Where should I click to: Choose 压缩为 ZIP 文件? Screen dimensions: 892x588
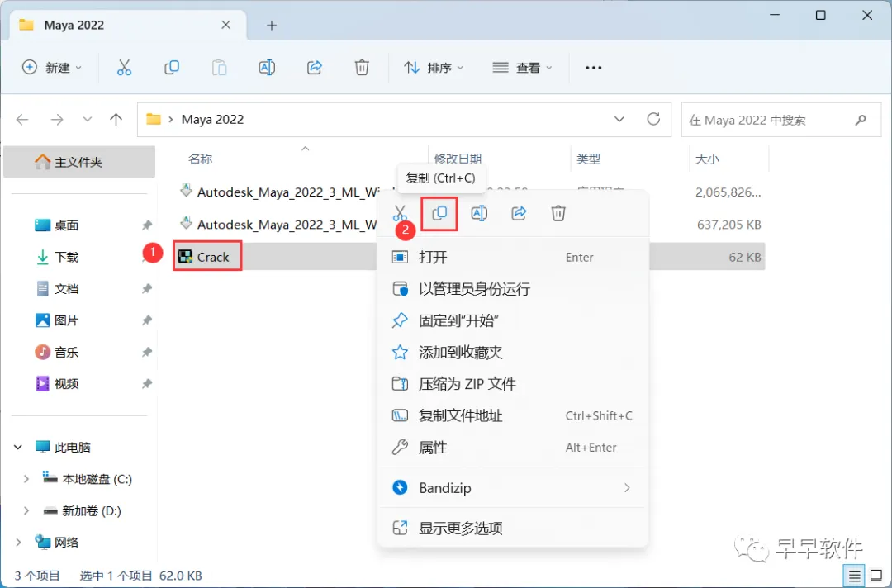tap(513, 384)
